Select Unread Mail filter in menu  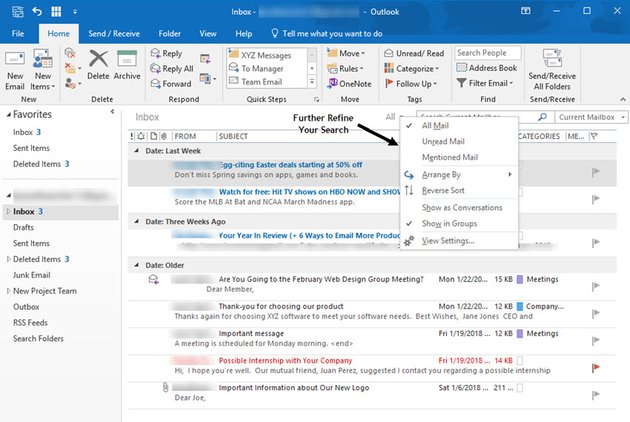443,141
